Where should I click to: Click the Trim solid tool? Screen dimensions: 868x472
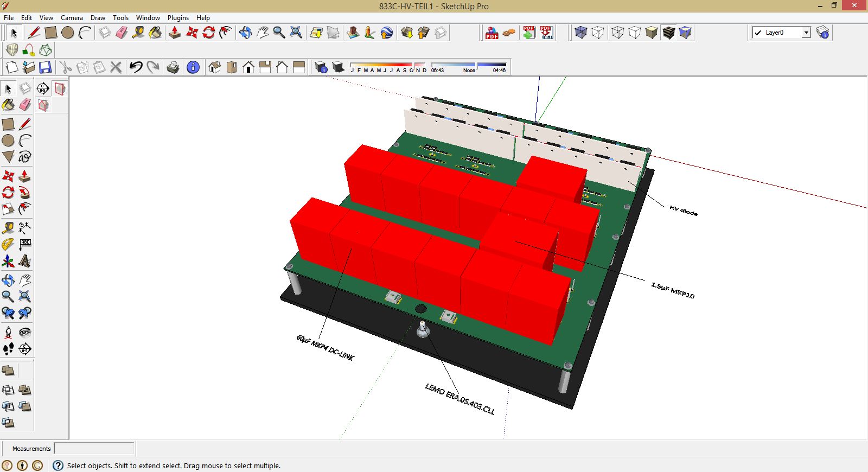pos(25,406)
